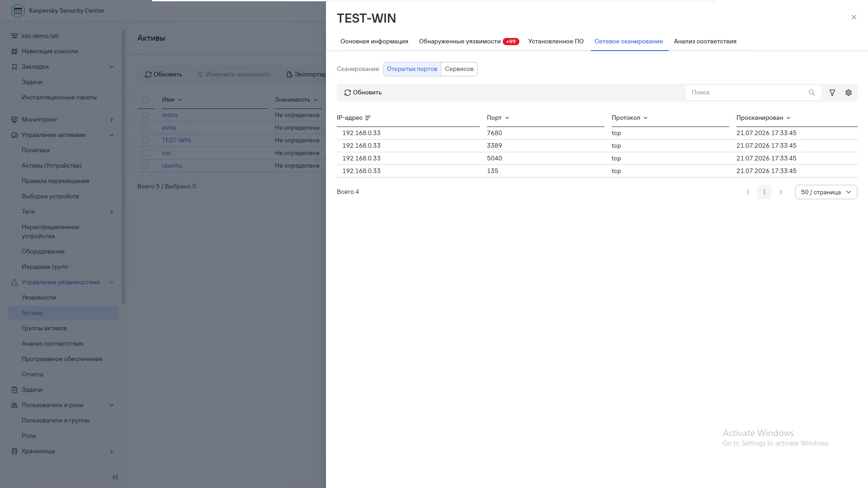Click the Управление активами icon
This screenshot has height=488, width=868.
coord(14,135)
